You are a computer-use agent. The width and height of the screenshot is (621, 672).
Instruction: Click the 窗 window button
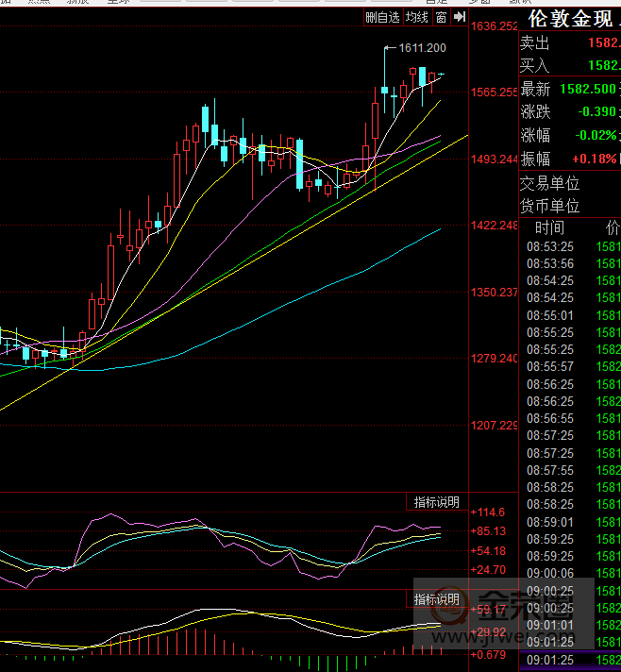pos(441,17)
